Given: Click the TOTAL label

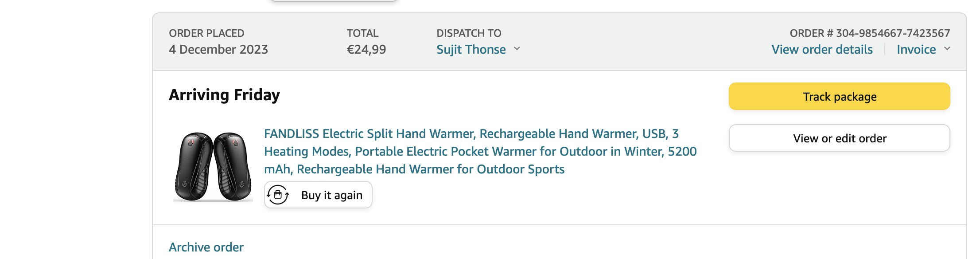Looking at the screenshot, I should point(362,33).
